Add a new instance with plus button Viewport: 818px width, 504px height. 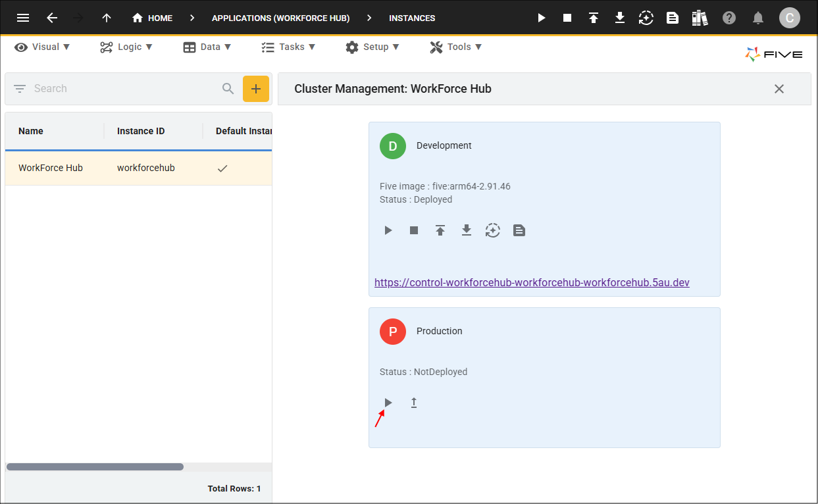256,89
